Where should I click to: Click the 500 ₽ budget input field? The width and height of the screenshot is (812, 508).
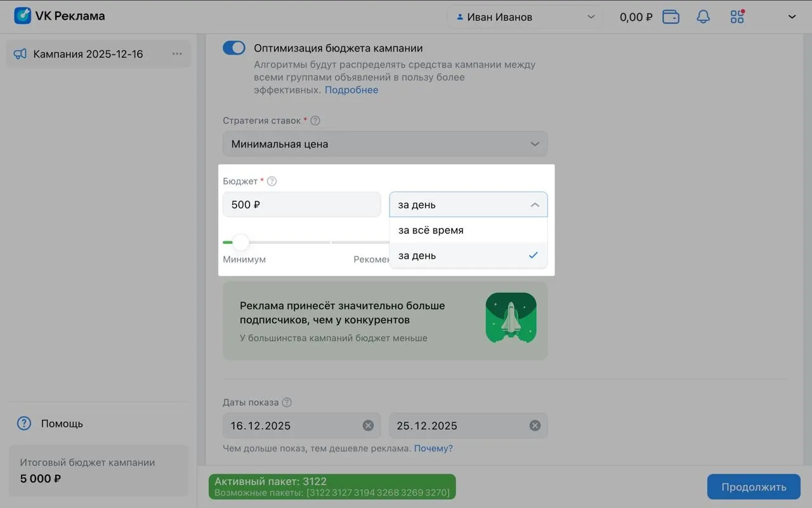pyautogui.click(x=301, y=205)
